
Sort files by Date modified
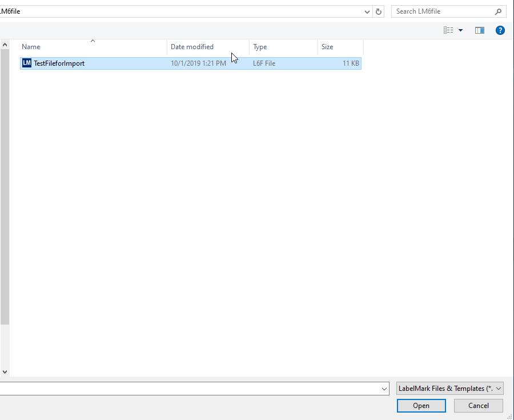pyautogui.click(x=192, y=46)
